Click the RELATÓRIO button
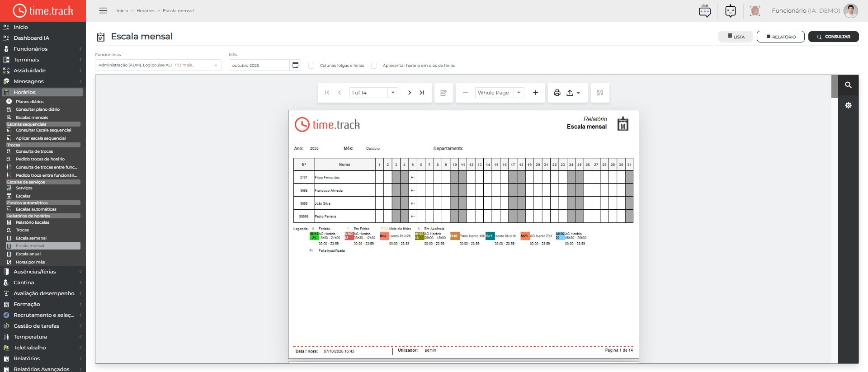This screenshot has height=372, width=868. [781, 37]
